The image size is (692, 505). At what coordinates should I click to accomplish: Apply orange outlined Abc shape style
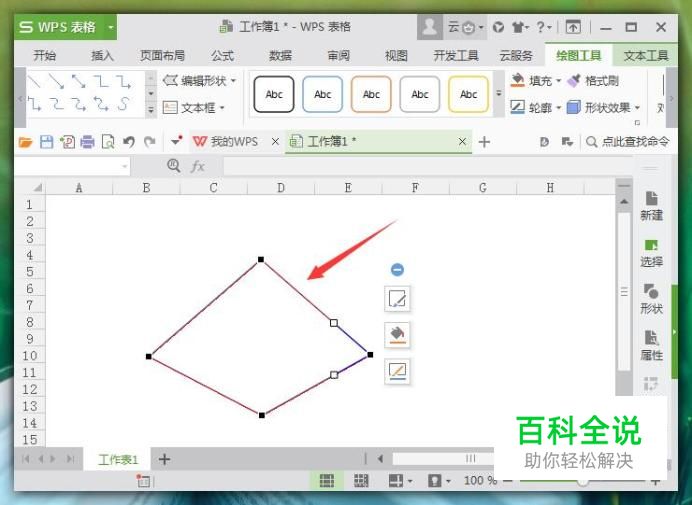371,94
